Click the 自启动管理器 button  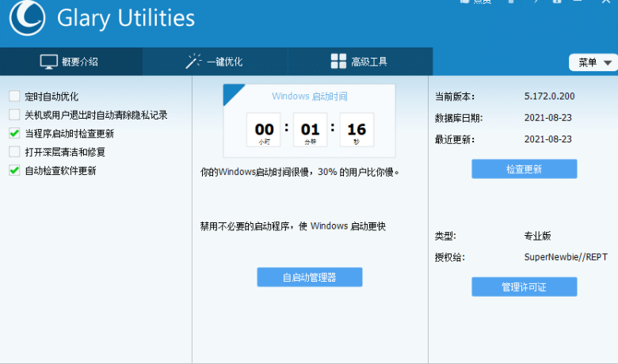309,277
